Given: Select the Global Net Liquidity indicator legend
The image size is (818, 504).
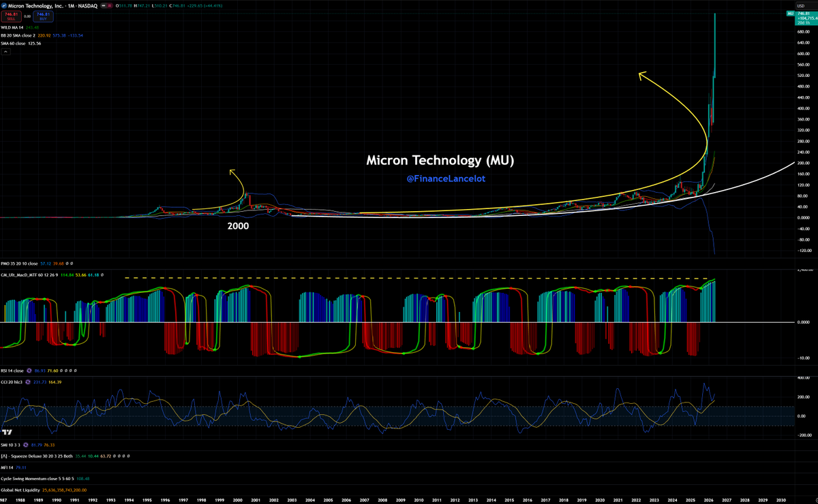Looking at the screenshot, I should point(20,490).
